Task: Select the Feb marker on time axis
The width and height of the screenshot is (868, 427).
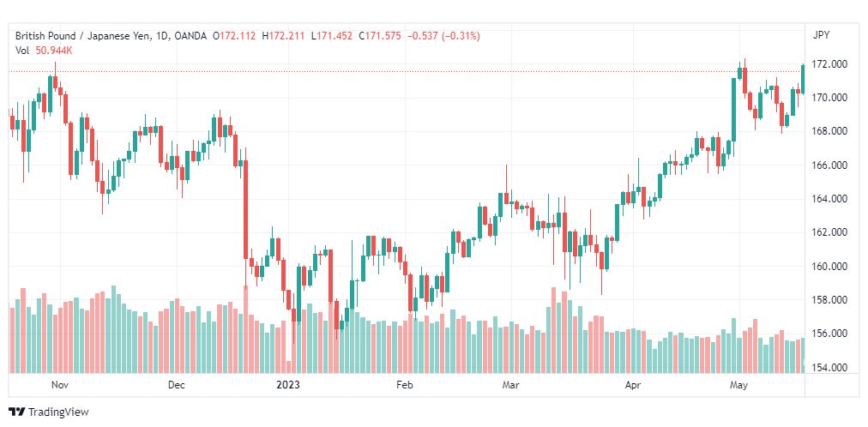Action: click(406, 385)
